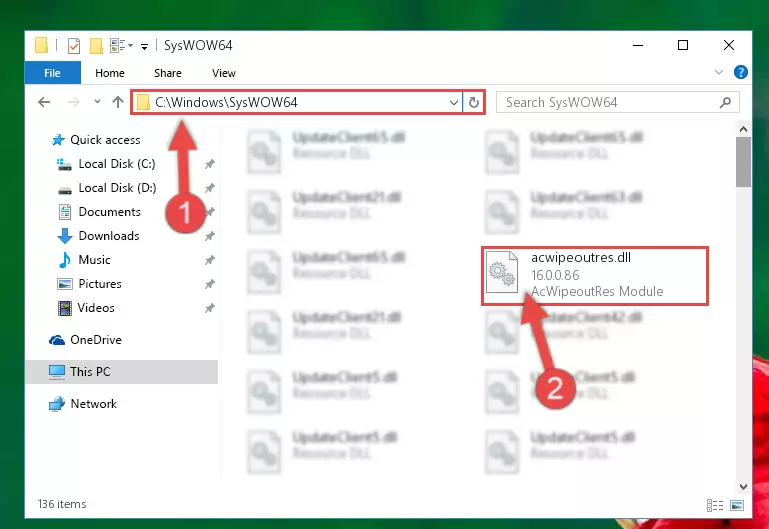769x529 pixels.
Task: Open Videos in the sidebar
Action: click(x=86, y=308)
